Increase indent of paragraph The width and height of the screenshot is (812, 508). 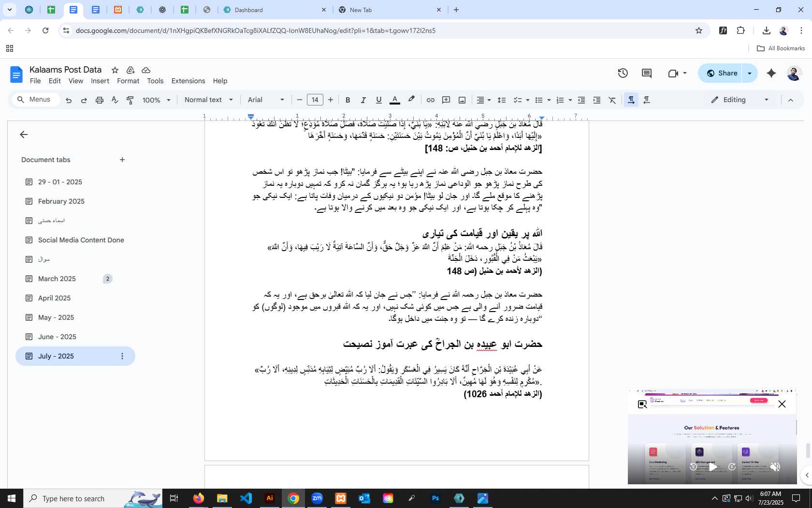(597, 100)
